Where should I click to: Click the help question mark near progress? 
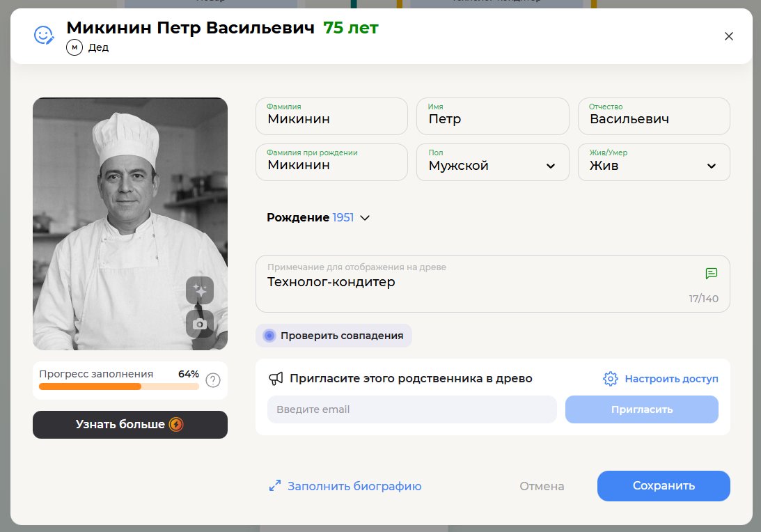(213, 380)
